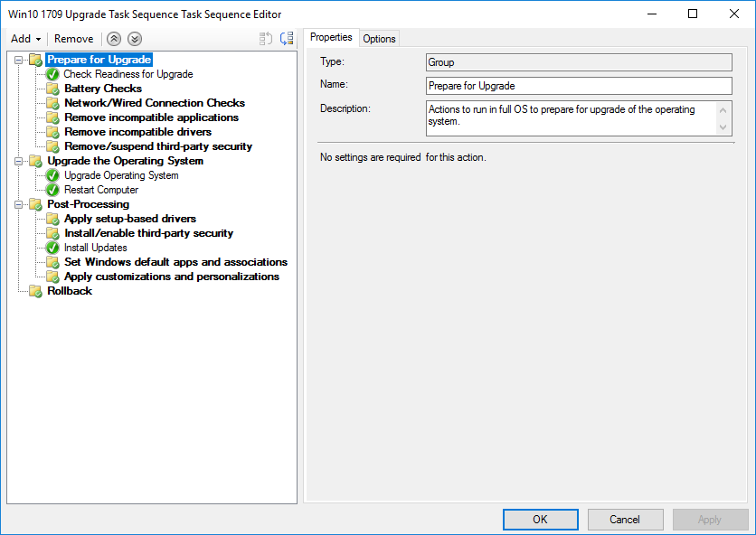Collapse the Prepare for Upgrade group

coord(19,60)
